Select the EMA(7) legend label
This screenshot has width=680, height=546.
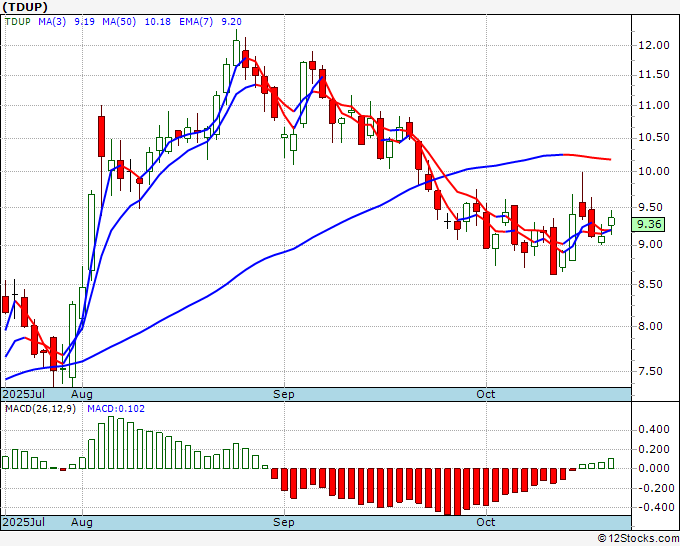196,22
